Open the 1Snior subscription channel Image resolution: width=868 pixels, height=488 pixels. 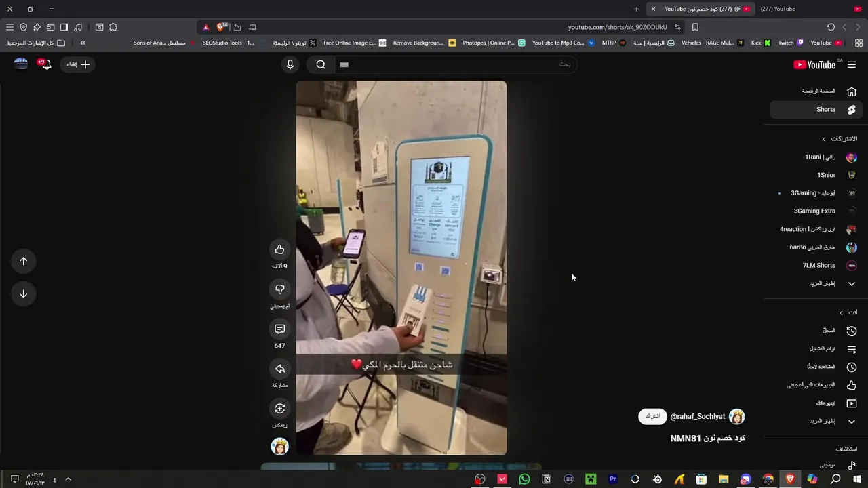point(816,175)
